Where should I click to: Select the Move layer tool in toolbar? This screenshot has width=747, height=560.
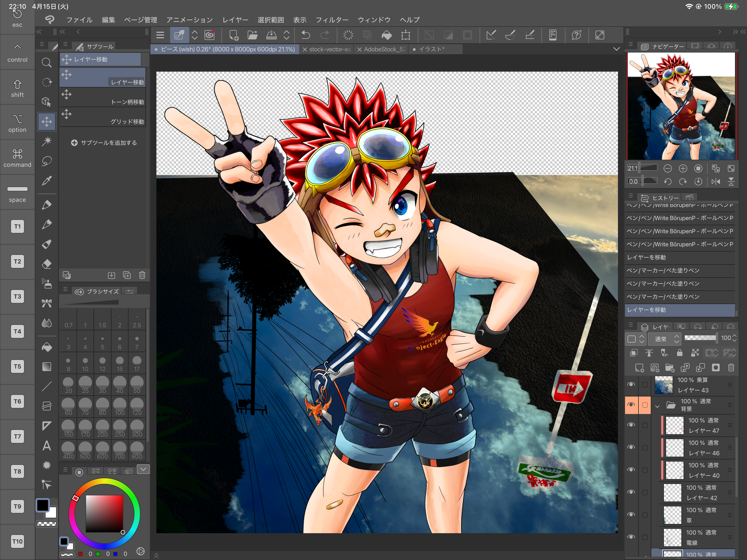[x=46, y=122]
